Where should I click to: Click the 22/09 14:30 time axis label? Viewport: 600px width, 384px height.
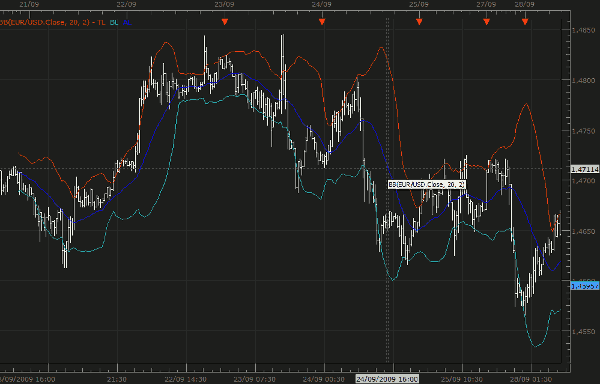point(186,379)
